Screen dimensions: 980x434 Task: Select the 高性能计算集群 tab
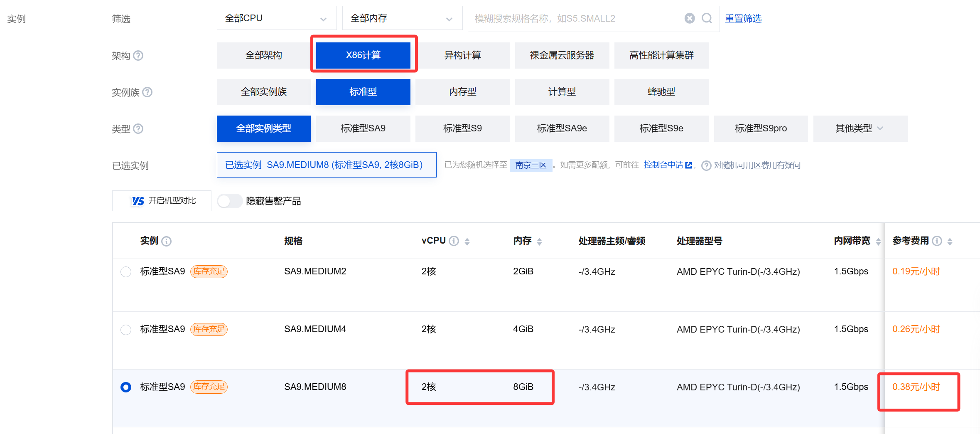pos(661,55)
